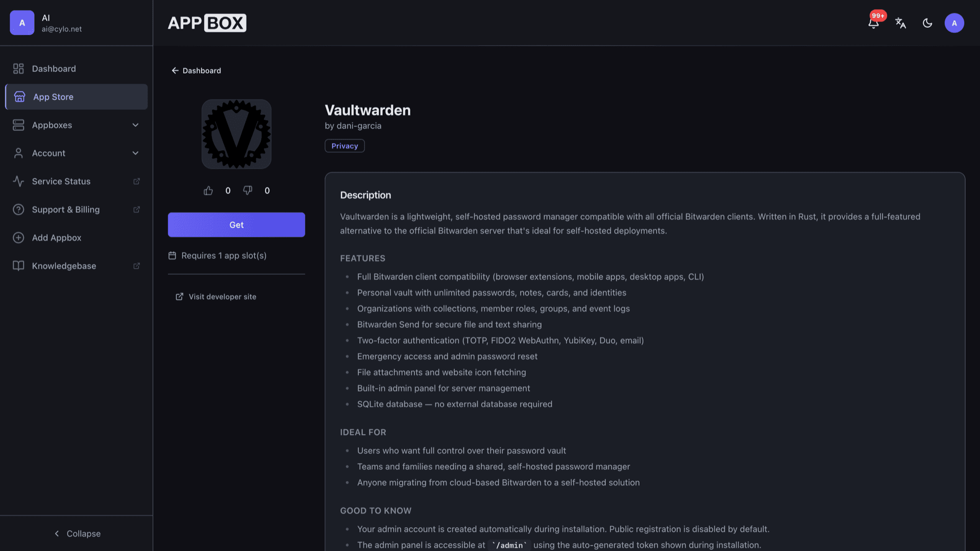This screenshot has width=980, height=551.
Task: Dislike Vaultwarden with thumbs down
Action: pyautogui.click(x=248, y=190)
